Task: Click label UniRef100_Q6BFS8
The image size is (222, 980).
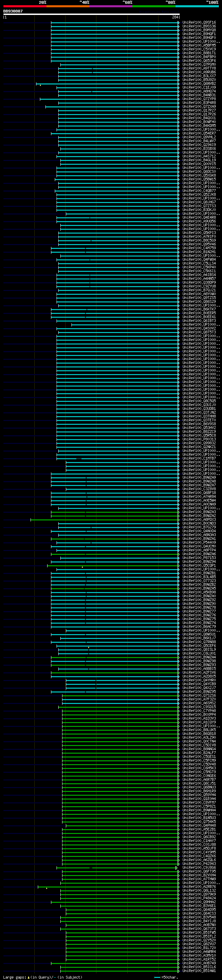Action: click(x=199, y=493)
